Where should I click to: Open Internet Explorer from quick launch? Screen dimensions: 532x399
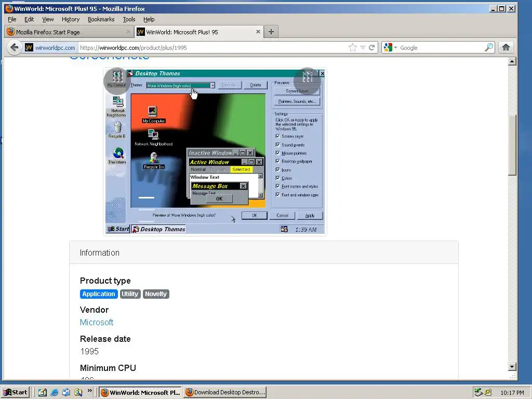(54, 392)
